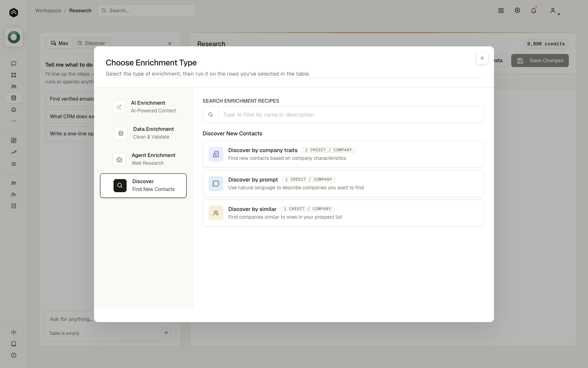Click the send arrow button in chat

166,333
